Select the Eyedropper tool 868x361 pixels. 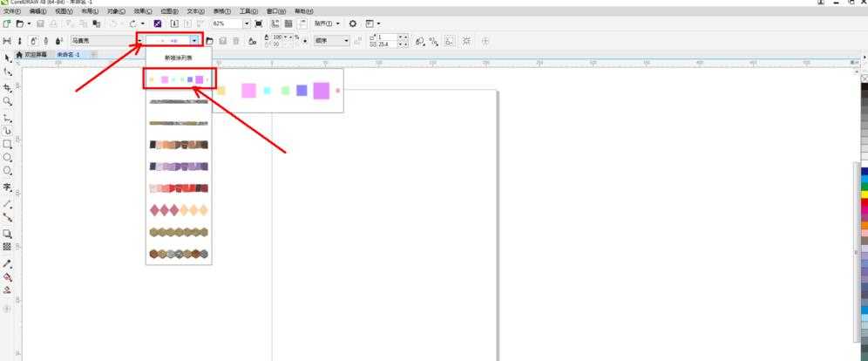8,262
